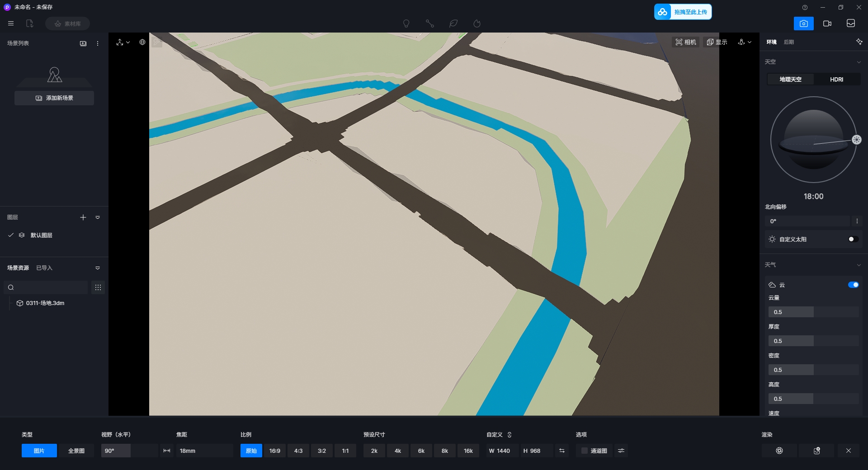Toggle the custom sun switch
The width and height of the screenshot is (868, 470).
[853, 239]
